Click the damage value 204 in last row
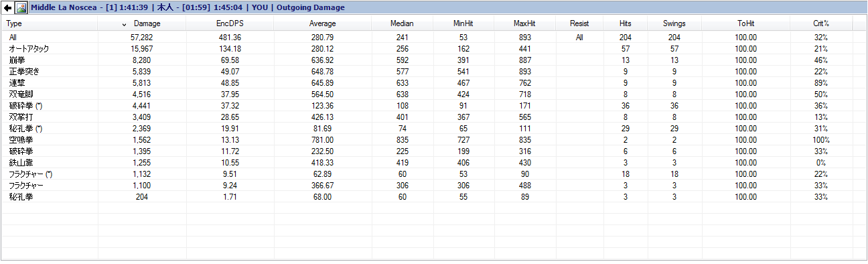 142,197
